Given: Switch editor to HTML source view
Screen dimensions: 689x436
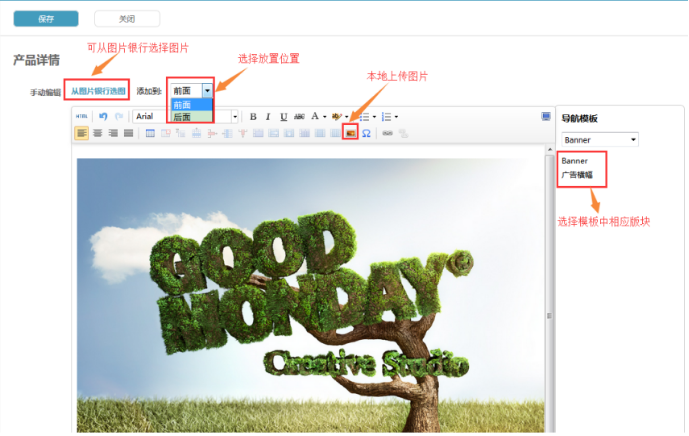Looking at the screenshot, I should click(82, 116).
